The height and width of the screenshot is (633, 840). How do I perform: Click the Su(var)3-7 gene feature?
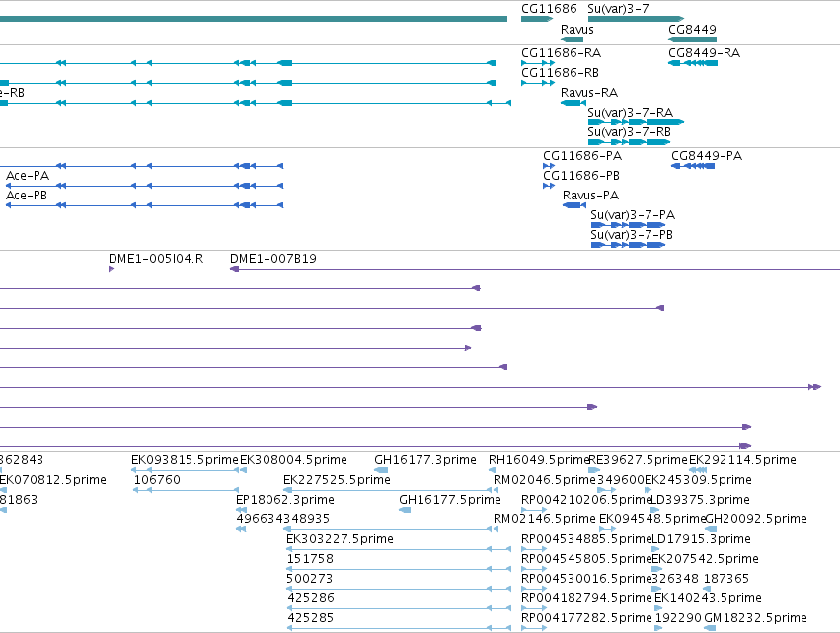[636, 19]
